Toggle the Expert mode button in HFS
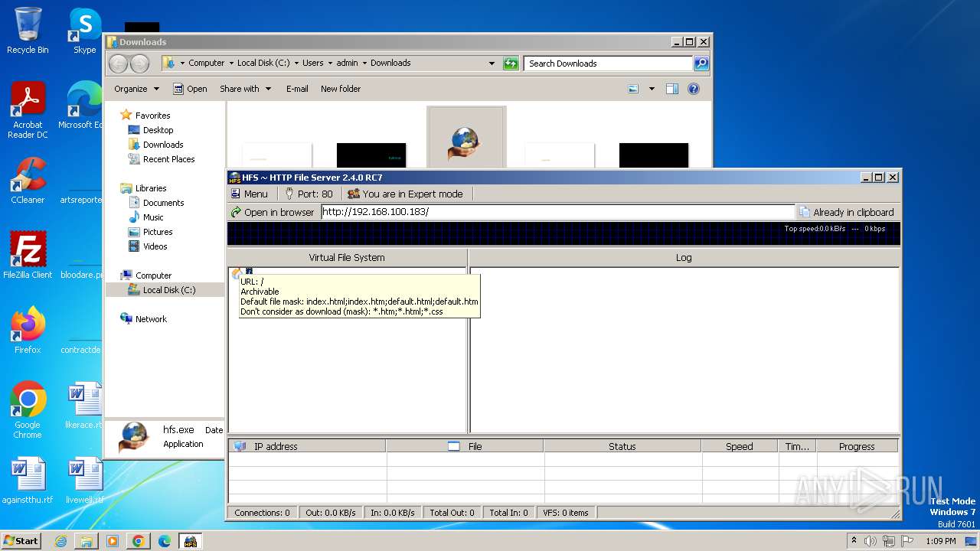 tap(405, 194)
